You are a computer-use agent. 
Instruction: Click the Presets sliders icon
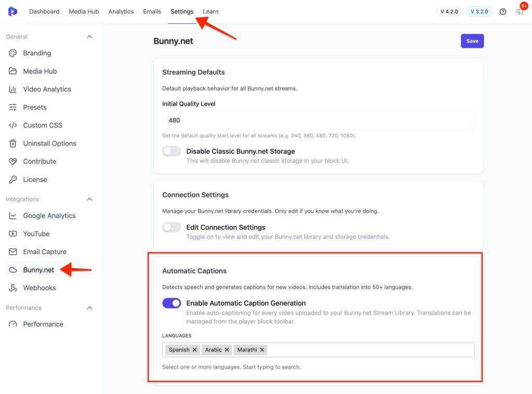[x=13, y=107]
